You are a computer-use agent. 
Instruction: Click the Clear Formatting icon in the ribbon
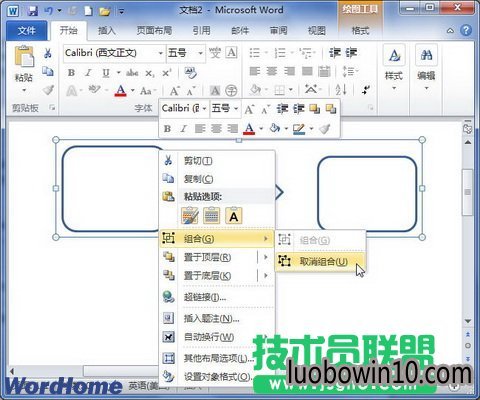point(191,73)
